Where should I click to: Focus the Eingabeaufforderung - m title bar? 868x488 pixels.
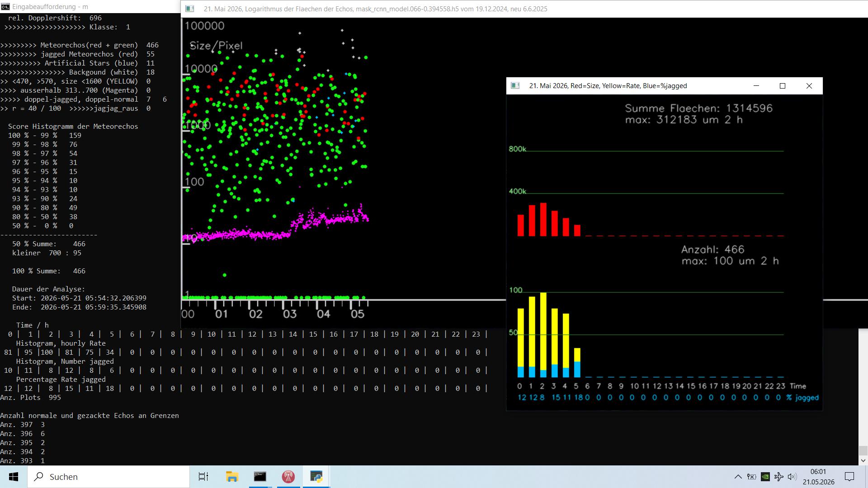pos(90,7)
